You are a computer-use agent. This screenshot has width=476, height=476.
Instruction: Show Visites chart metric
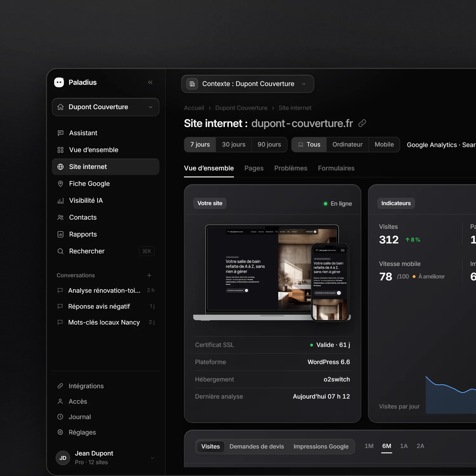(210, 446)
